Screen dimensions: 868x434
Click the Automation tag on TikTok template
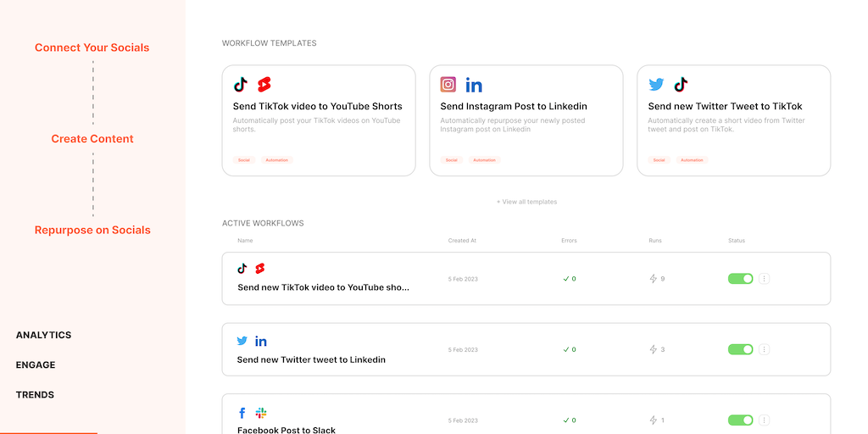click(276, 160)
